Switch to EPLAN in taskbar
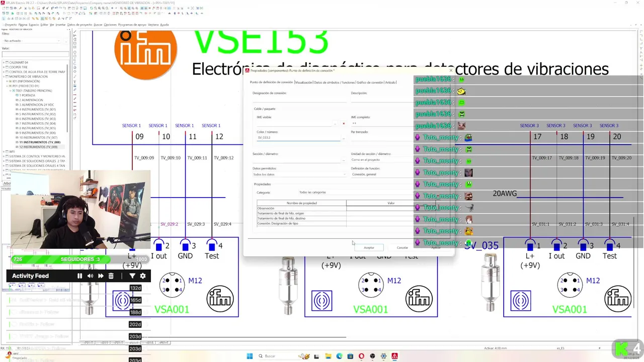The width and height of the screenshot is (644, 362). click(x=394, y=356)
